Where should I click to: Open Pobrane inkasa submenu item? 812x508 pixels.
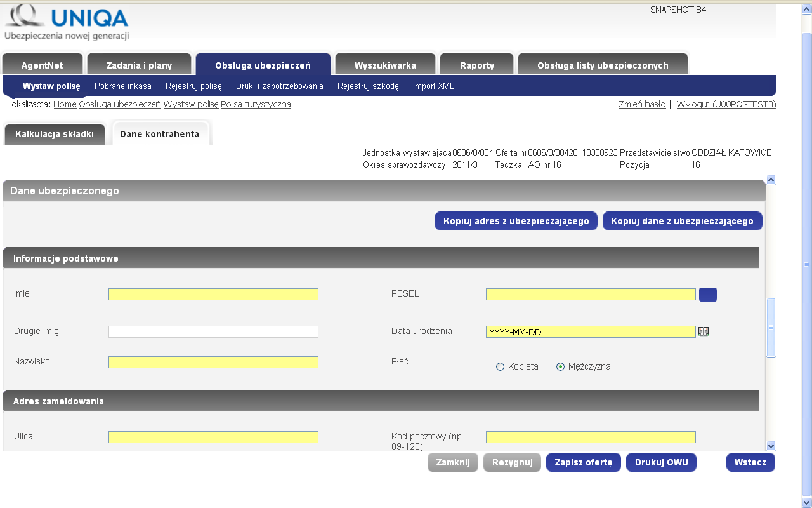[x=123, y=86]
